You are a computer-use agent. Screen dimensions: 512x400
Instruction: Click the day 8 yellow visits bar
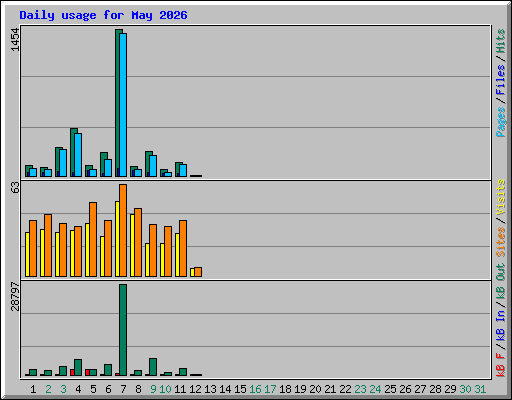click(132, 245)
